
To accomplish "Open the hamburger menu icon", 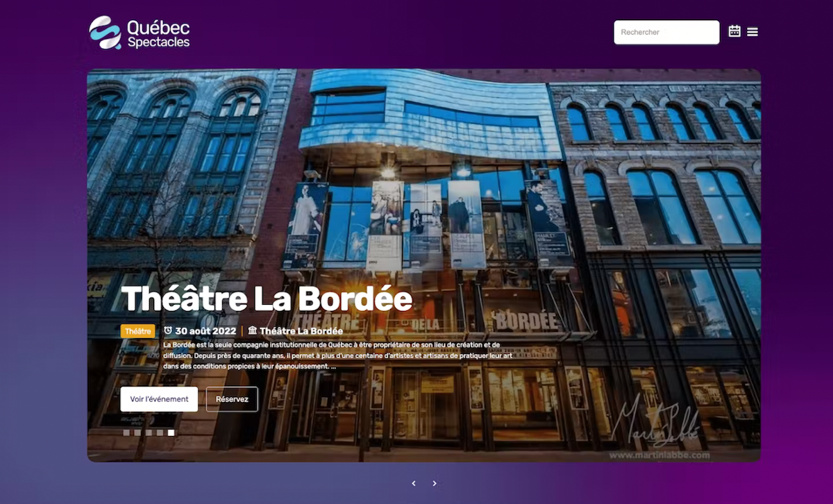I will click(752, 32).
